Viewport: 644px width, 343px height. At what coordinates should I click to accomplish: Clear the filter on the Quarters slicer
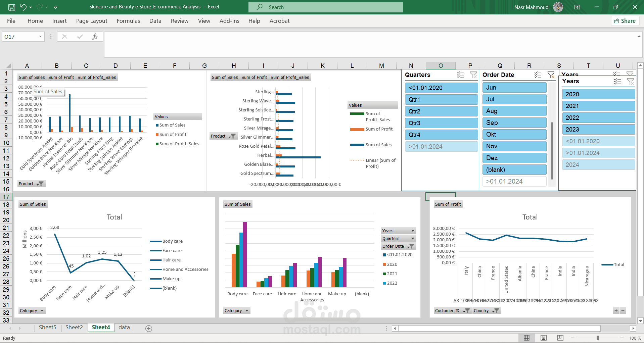[473, 75]
